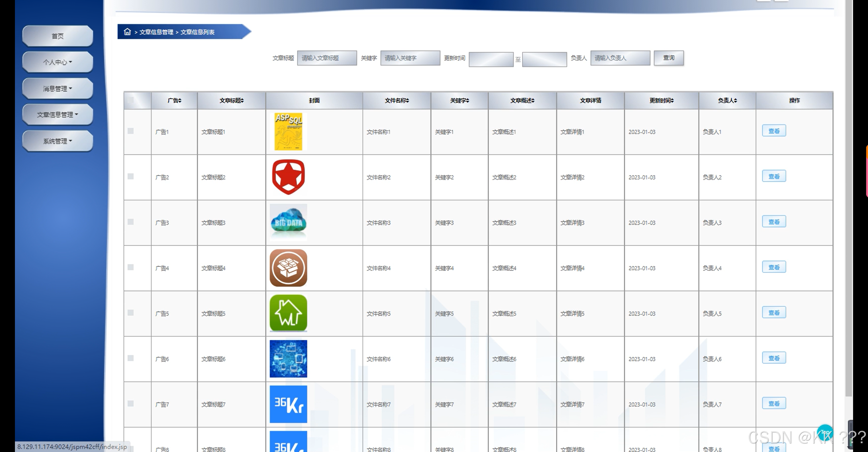Click the home icon in breadcrumb

127,32
